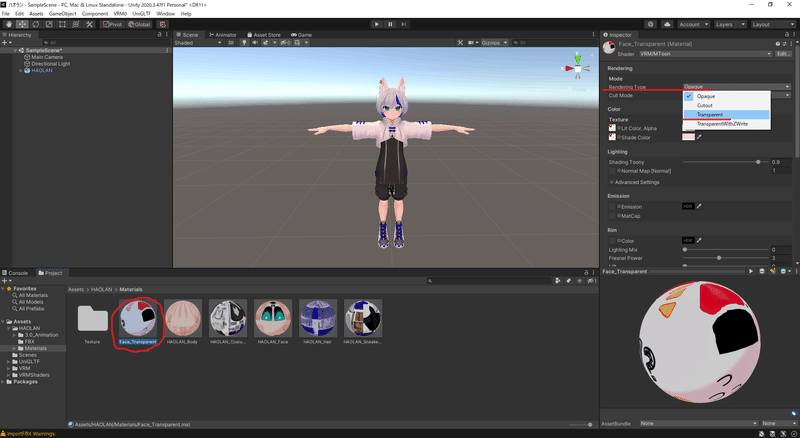
Task: Open the VRM0 menu
Action: tap(120, 14)
